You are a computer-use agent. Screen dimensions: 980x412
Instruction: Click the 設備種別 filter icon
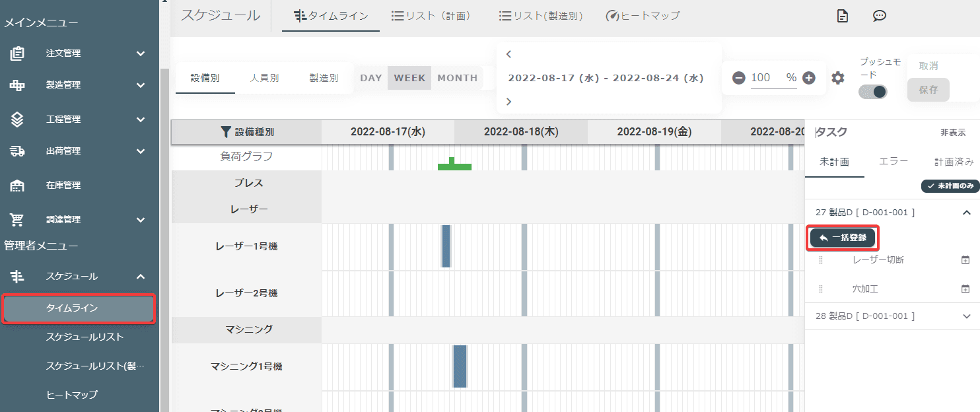(x=226, y=132)
